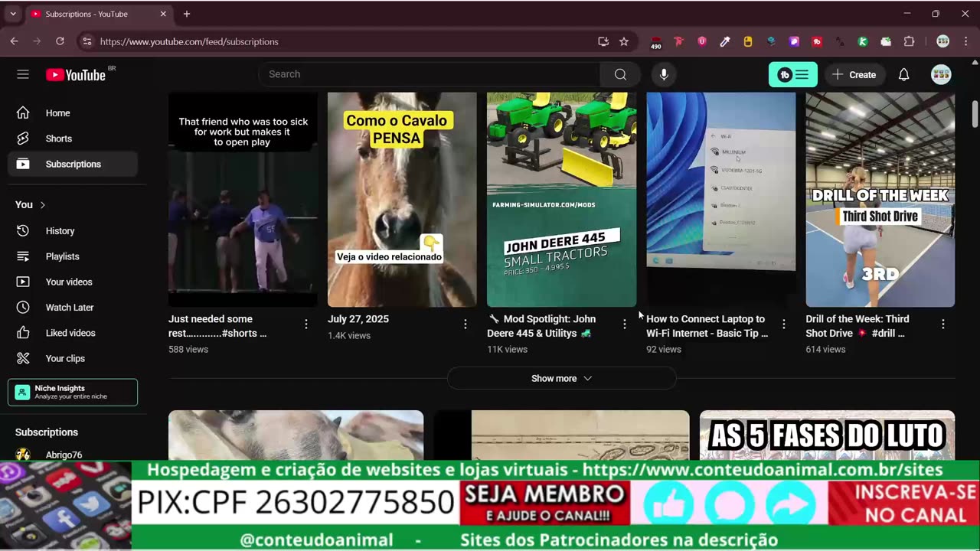
Task: Open options for 'Just needed some rest' short
Action: 306,324
